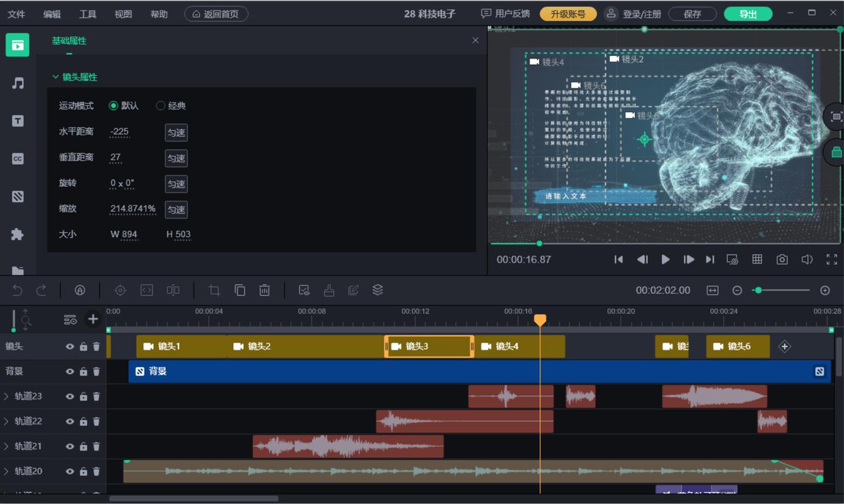Viewport: 844px width, 504px height.
Task: Hide 轨道23 with eye icon
Action: [x=70, y=396]
